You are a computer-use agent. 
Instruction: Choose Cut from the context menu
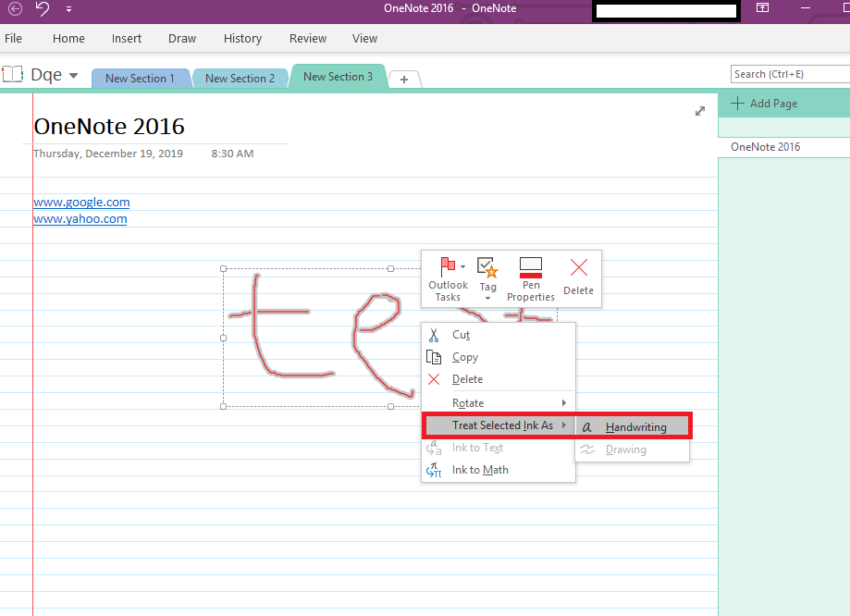(499, 335)
